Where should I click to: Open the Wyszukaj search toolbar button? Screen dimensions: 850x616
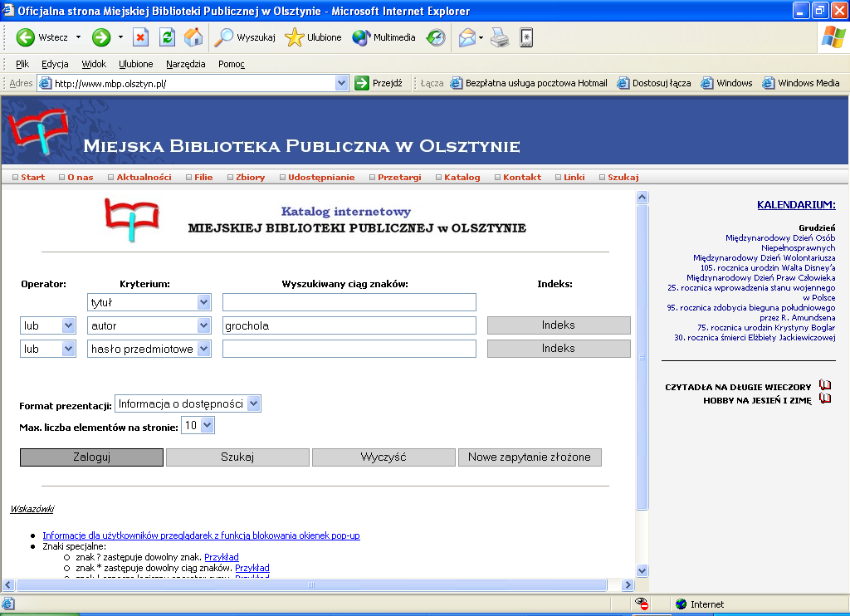click(x=245, y=37)
